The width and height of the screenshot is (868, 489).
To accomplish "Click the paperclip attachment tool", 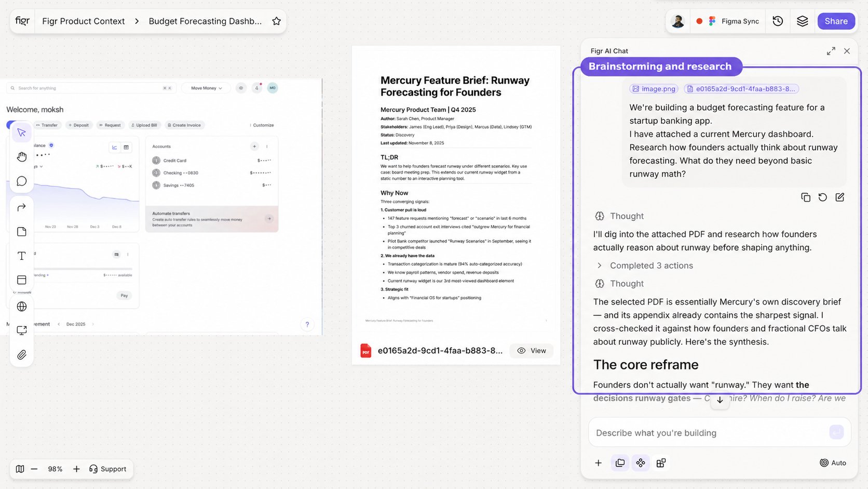I will [x=22, y=355].
